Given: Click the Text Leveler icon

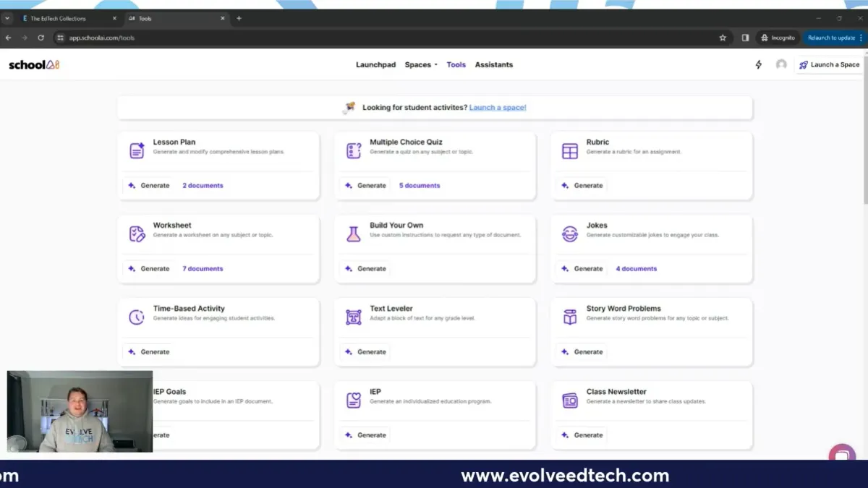Looking at the screenshot, I should pos(353,317).
